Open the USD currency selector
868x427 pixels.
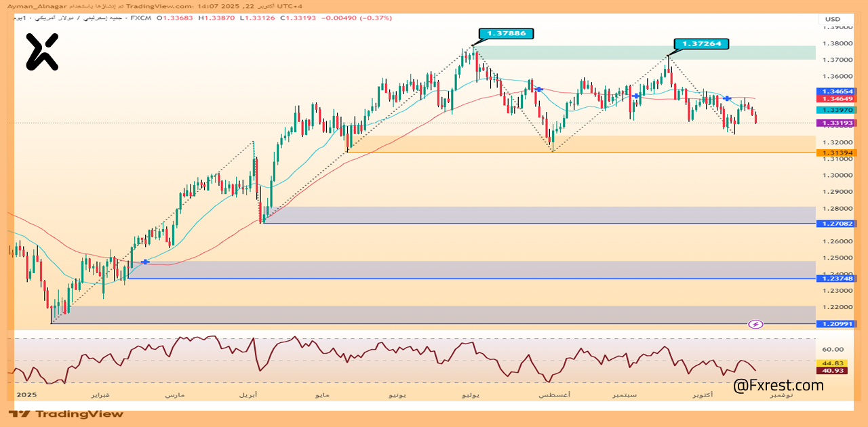(x=832, y=19)
